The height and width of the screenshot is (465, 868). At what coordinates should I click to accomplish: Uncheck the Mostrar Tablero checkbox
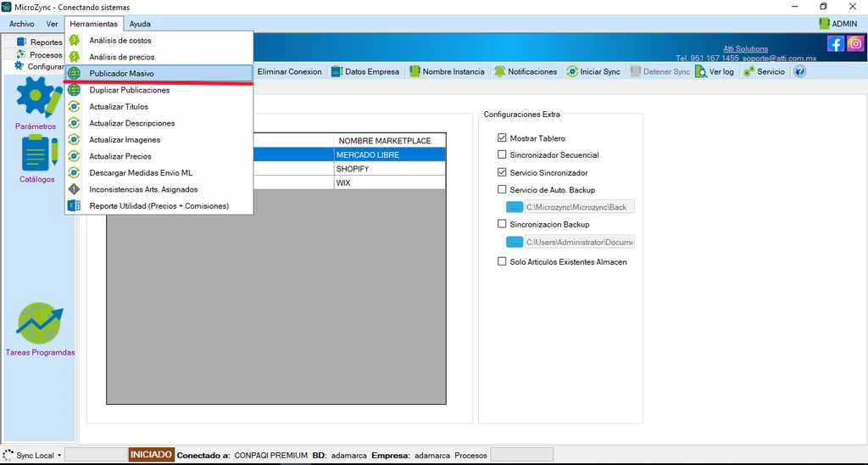coord(502,137)
